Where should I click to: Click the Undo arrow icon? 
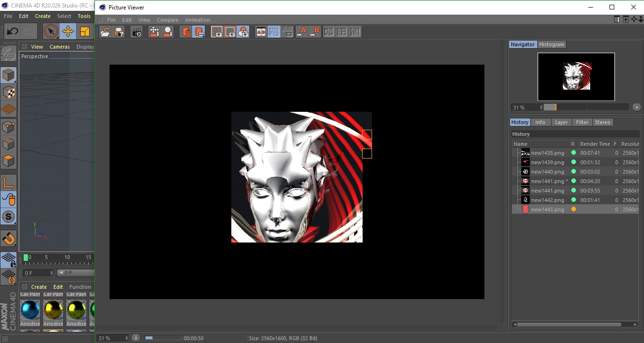[13, 32]
